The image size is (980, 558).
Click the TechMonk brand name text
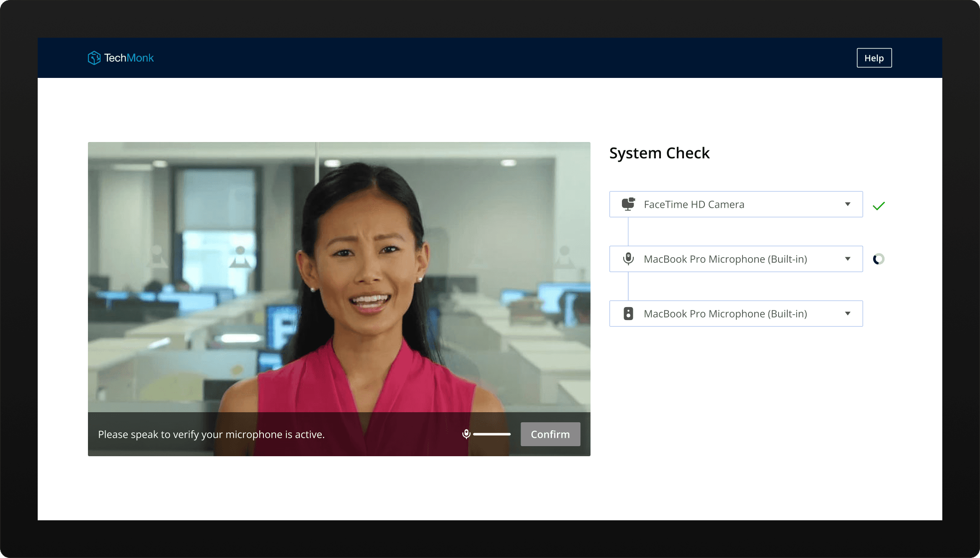(129, 58)
